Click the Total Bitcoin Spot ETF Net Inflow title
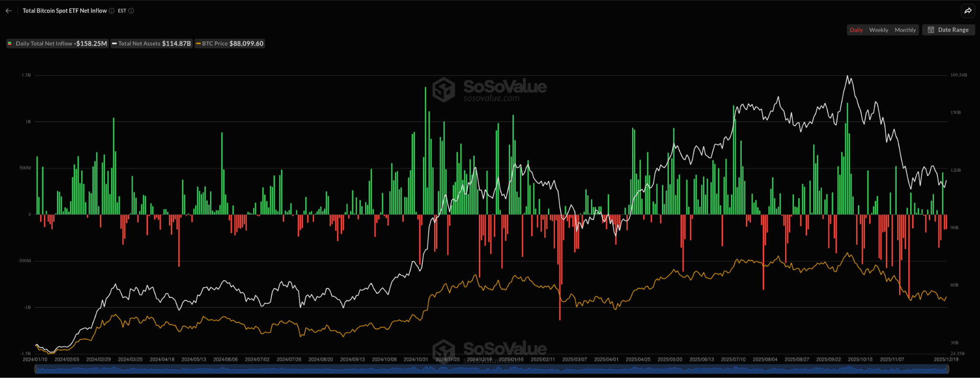The height and width of the screenshot is (378, 980). pyautogui.click(x=65, y=11)
